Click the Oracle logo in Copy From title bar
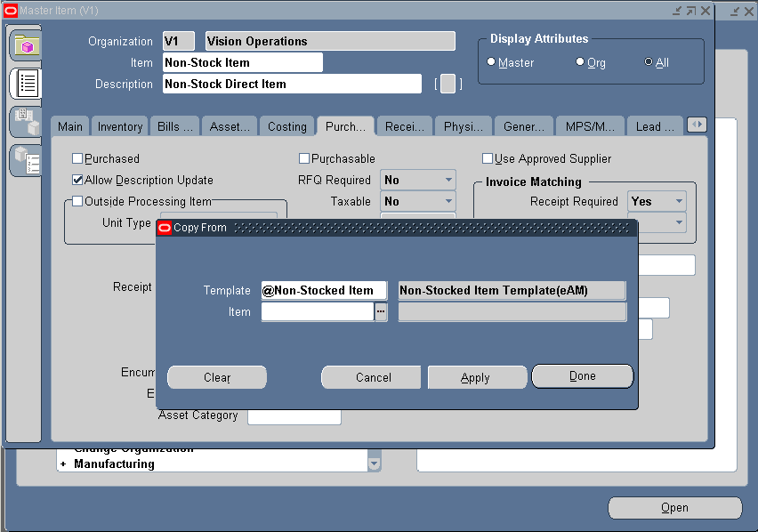The width and height of the screenshot is (758, 532). 165,228
